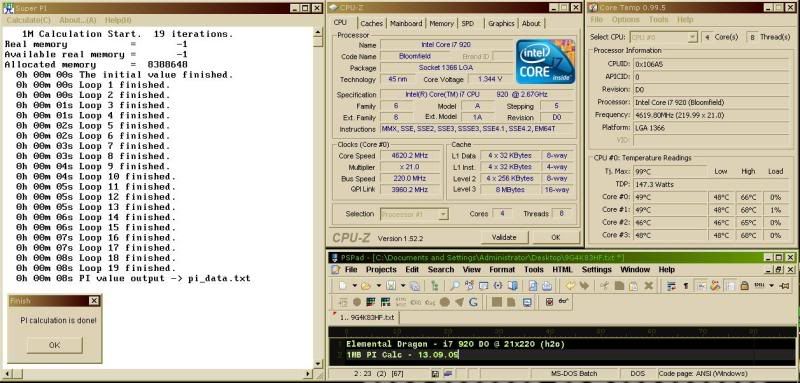Click the Copy icon in PSPad toolbar
The image size is (800, 383).
pyautogui.click(x=619, y=286)
